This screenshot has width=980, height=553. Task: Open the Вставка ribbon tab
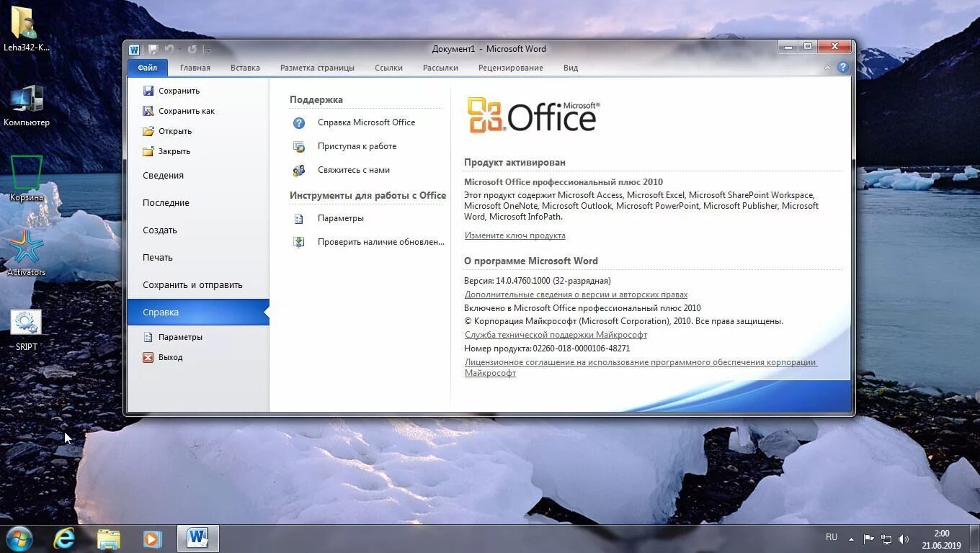[245, 68]
